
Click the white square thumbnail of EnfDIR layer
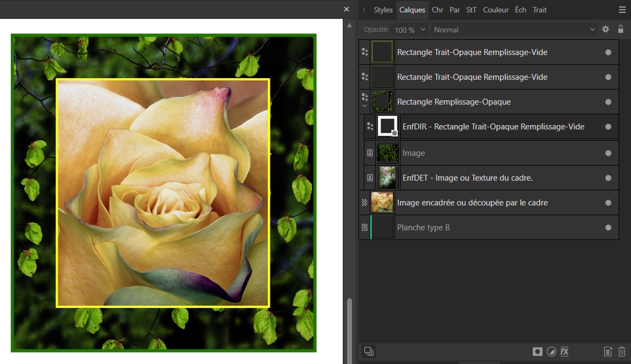click(x=388, y=126)
